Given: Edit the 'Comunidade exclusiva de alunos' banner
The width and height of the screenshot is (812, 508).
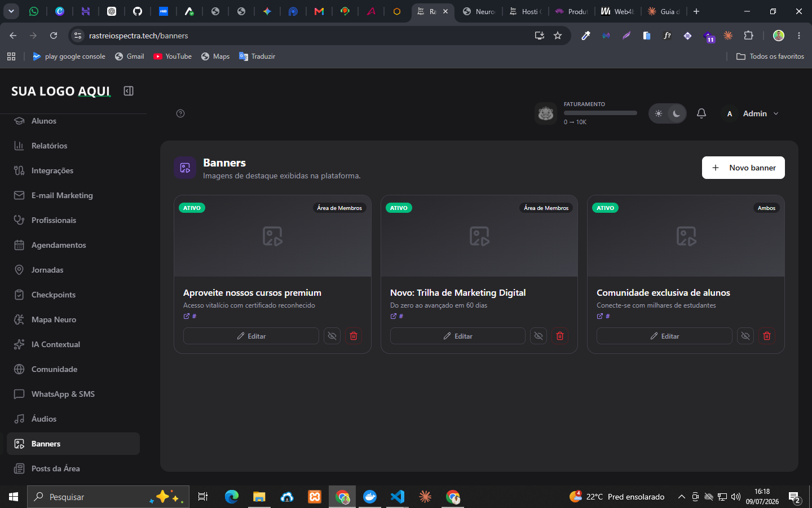Looking at the screenshot, I should (664, 336).
